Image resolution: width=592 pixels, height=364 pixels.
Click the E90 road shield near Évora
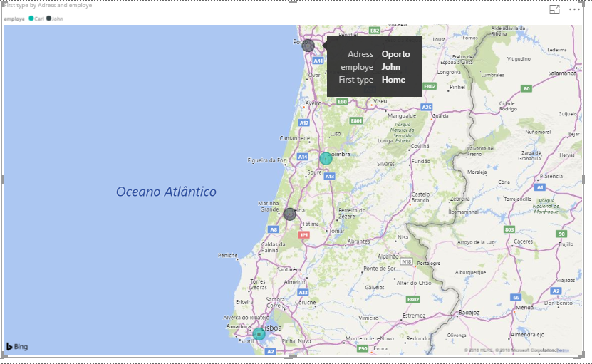click(x=363, y=348)
